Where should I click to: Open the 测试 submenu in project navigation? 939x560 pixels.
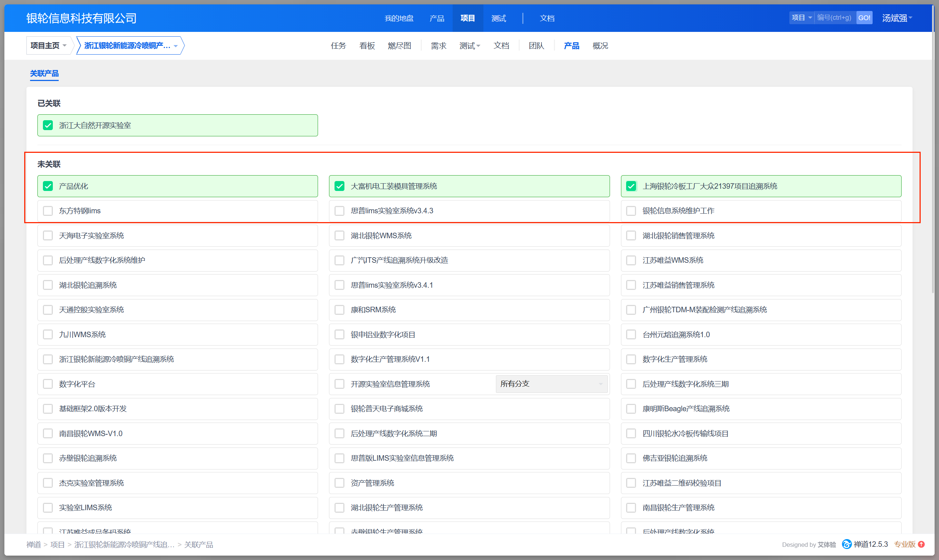pos(469,46)
